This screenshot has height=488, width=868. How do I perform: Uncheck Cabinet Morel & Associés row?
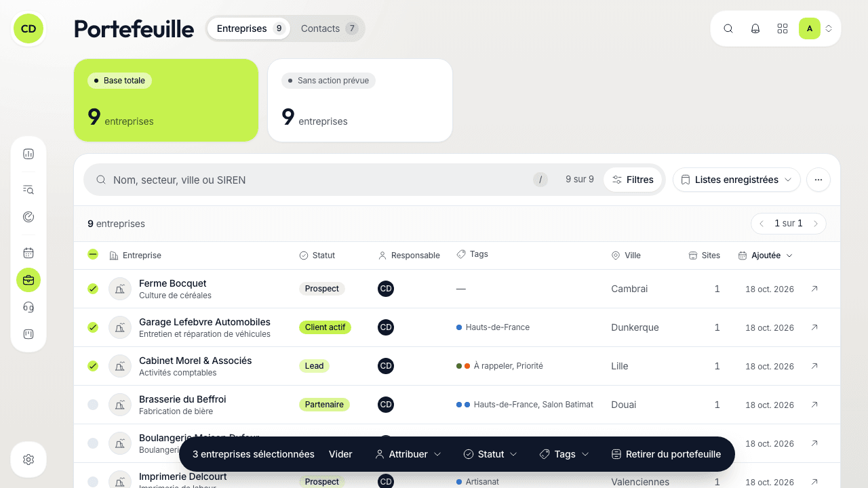[93, 366]
